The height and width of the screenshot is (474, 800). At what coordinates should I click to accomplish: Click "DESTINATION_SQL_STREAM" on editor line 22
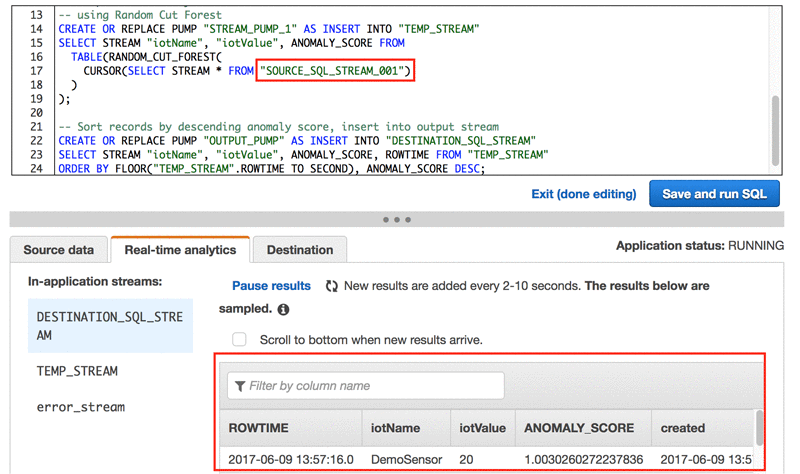tap(461, 141)
